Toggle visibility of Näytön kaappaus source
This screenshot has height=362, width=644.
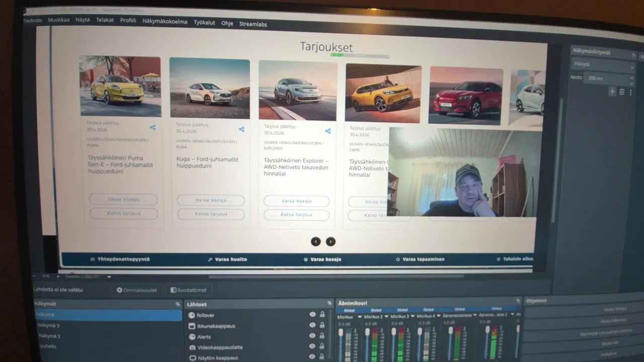[x=312, y=356]
